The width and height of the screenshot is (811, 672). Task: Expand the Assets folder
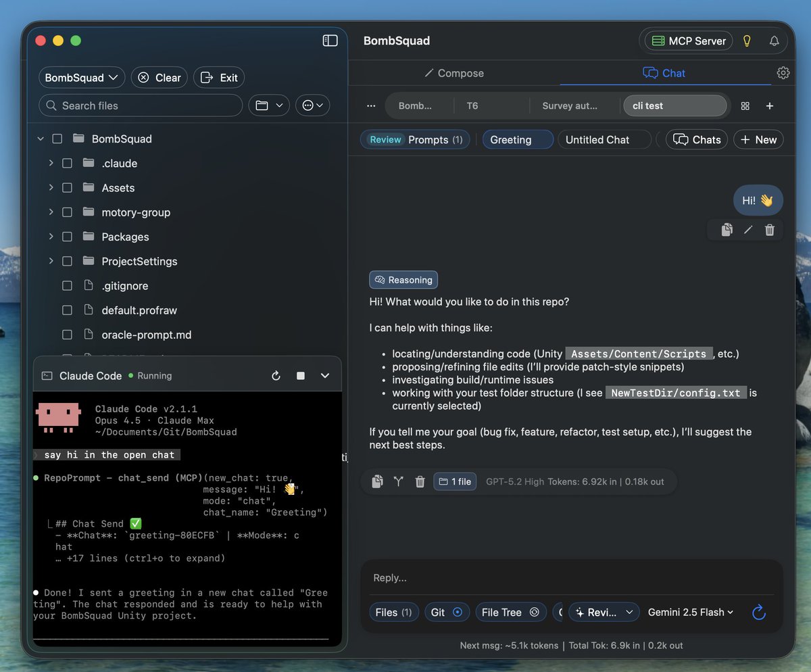[50, 187]
